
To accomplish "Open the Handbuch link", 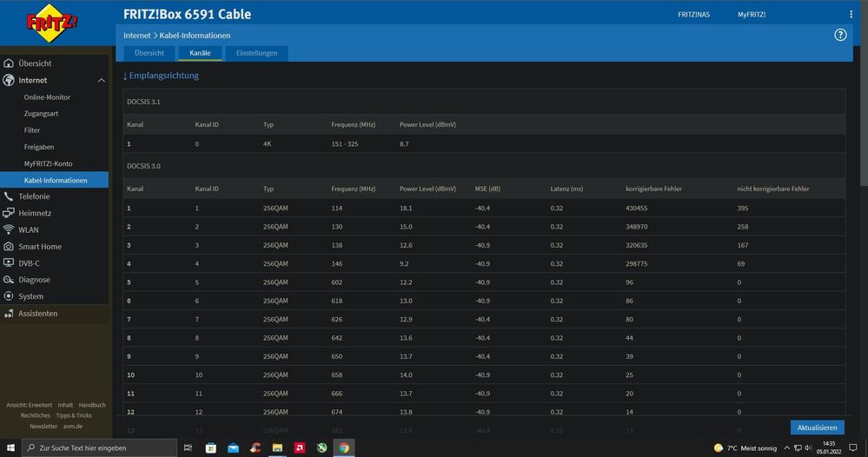I will pyautogui.click(x=92, y=405).
